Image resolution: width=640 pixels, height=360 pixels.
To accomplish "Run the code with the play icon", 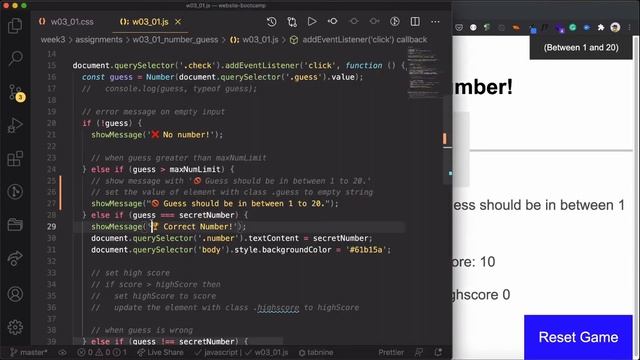I will coord(312,22).
